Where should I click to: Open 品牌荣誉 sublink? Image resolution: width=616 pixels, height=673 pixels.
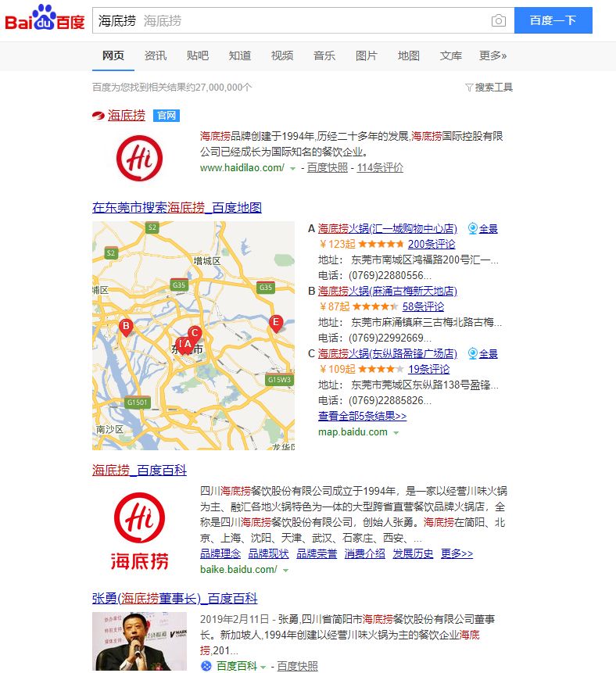pyautogui.click(x=317, y=553)
